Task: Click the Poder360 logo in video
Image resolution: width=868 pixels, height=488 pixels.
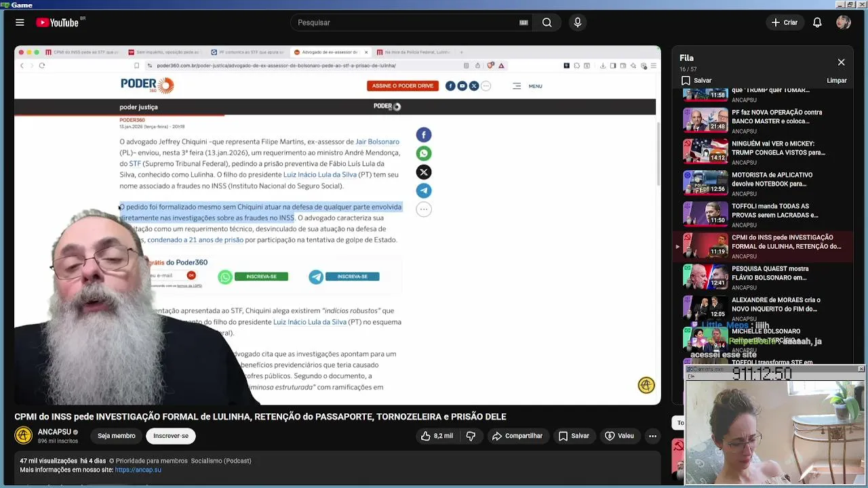Action: (147, 85)
